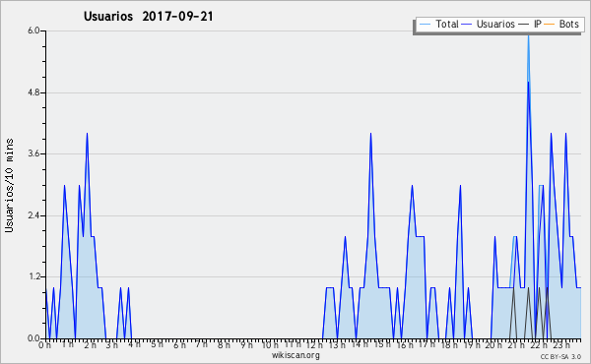This screenshot has height=364, width=591.
Task: Click the '0 h' x-axis label
Action: [45, 345]
